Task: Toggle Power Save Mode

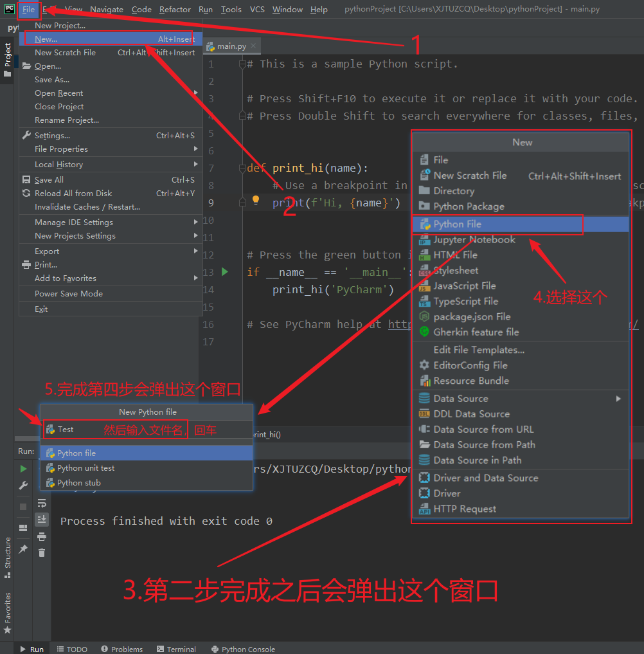Action: click(111, 294)
